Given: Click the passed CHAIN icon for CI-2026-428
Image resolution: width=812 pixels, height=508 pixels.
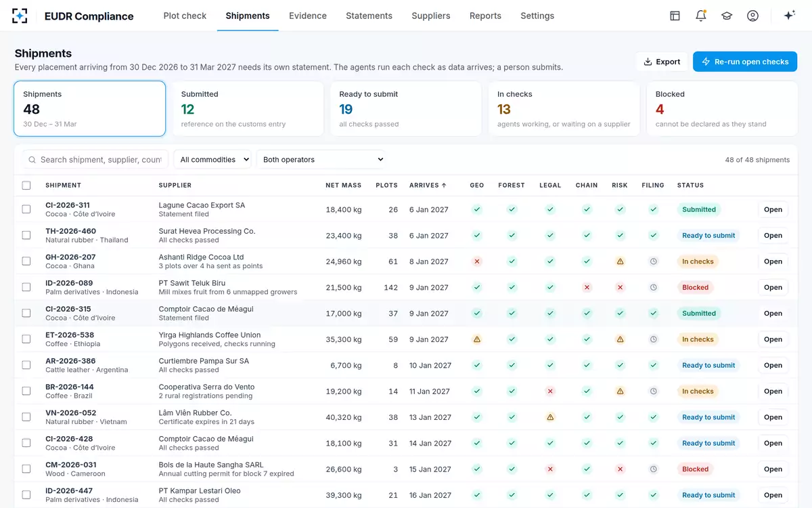Looking at the screenshot, I should point(587,443).
